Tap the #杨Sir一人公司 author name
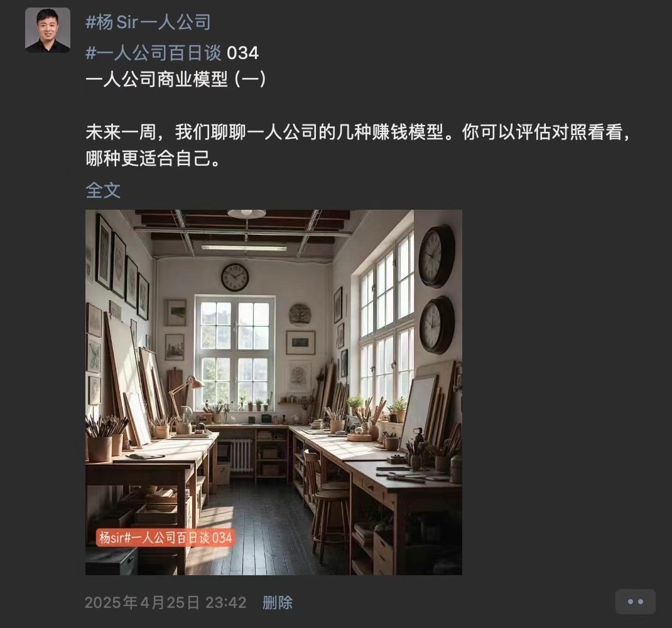This screenshot has height=628, width=672. pyautogui.click(x=148, y=22)
